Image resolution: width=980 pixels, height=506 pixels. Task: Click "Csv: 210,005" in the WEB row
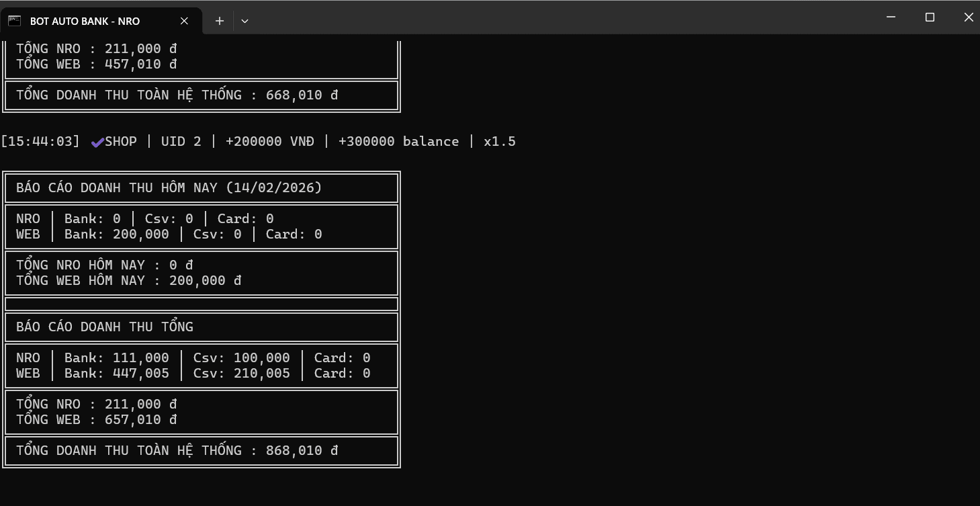click(242, 373)
